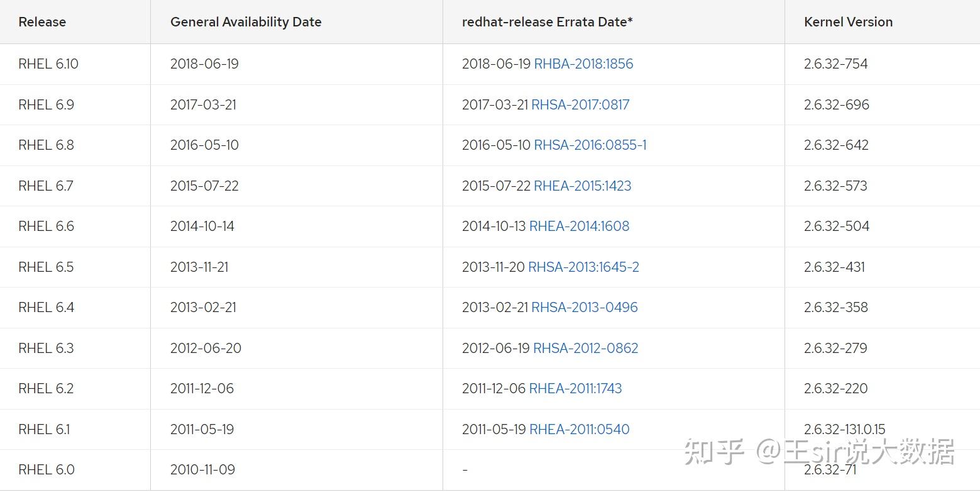Select the RHEL 6.10 release cell
The width and height of the screenshot is (980, 492).
48,64
